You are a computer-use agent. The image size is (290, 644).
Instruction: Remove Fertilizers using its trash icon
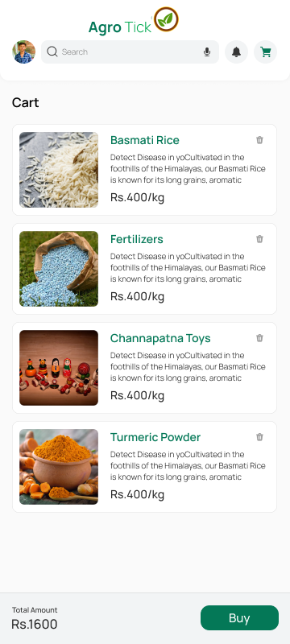pos(259,239)
